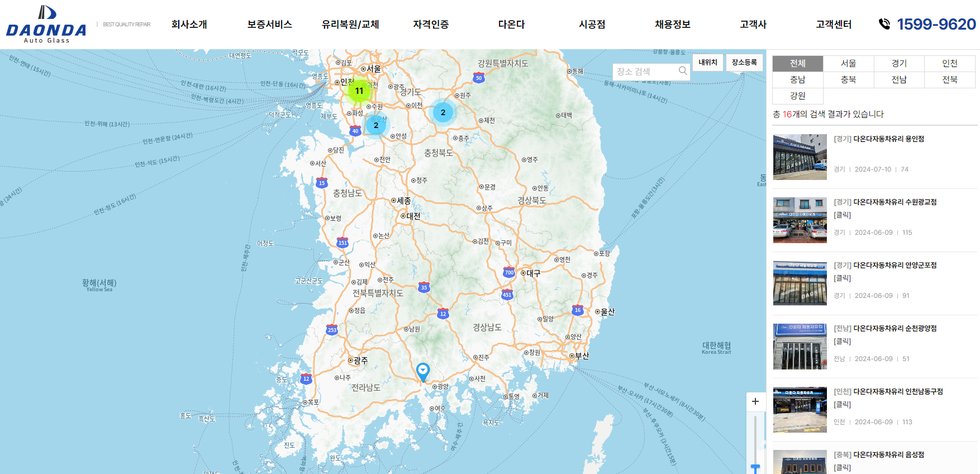Open the 용인점 store thumbnail
The image size is (980, 474).
click(x=800, y=157)
